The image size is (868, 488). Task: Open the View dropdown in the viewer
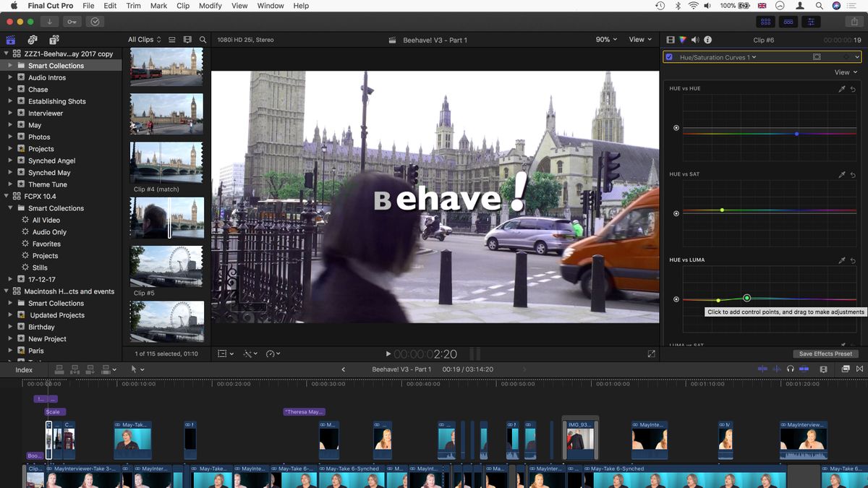(639, 40)
